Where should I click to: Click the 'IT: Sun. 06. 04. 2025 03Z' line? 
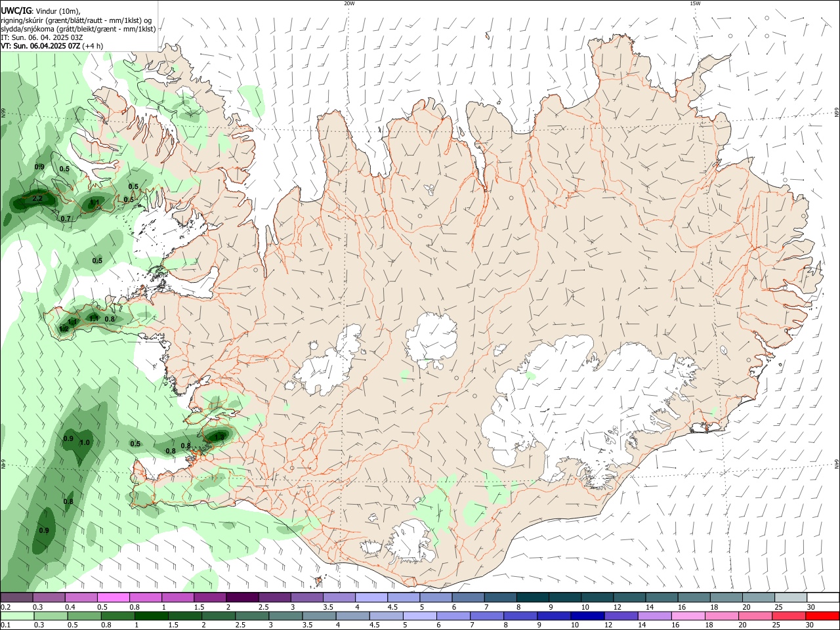pyautogui.click(x=41, y=37)
